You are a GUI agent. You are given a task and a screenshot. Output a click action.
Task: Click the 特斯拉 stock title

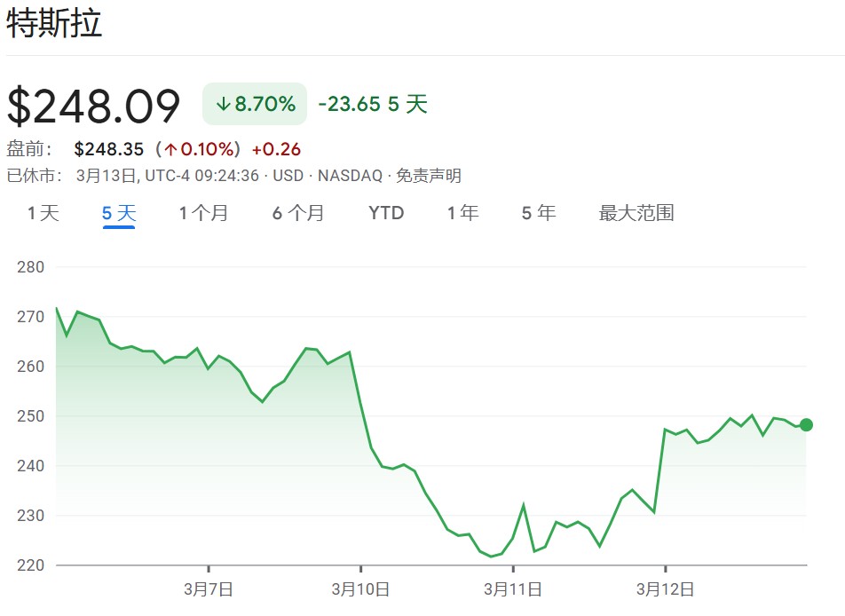click(54, 24)
